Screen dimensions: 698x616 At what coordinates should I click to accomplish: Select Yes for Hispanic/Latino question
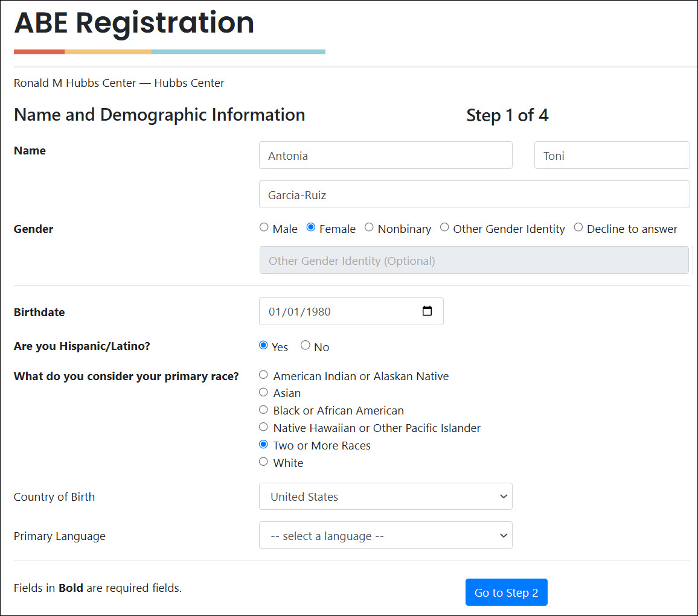pyautogui.click(x=263, y=345)
